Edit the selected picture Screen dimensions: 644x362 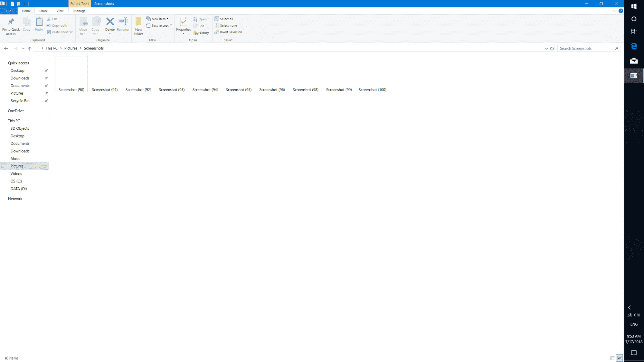point(199,26)
